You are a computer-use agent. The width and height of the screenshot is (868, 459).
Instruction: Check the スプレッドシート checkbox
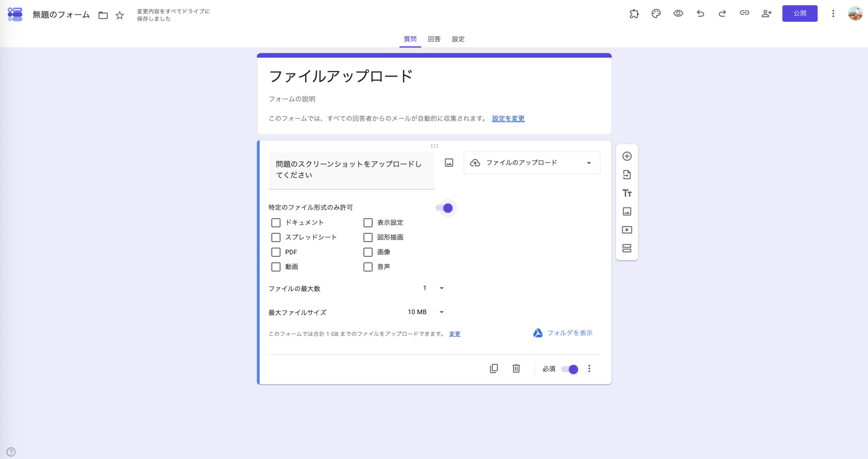[276, 237]
